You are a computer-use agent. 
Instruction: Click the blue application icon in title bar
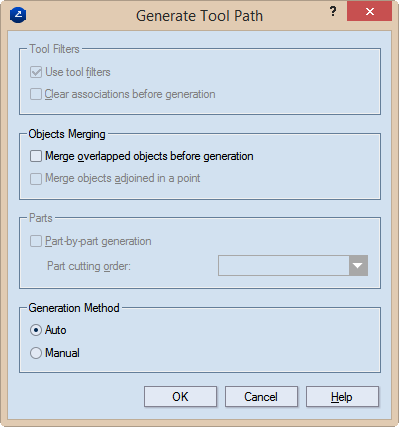point(18,15)
